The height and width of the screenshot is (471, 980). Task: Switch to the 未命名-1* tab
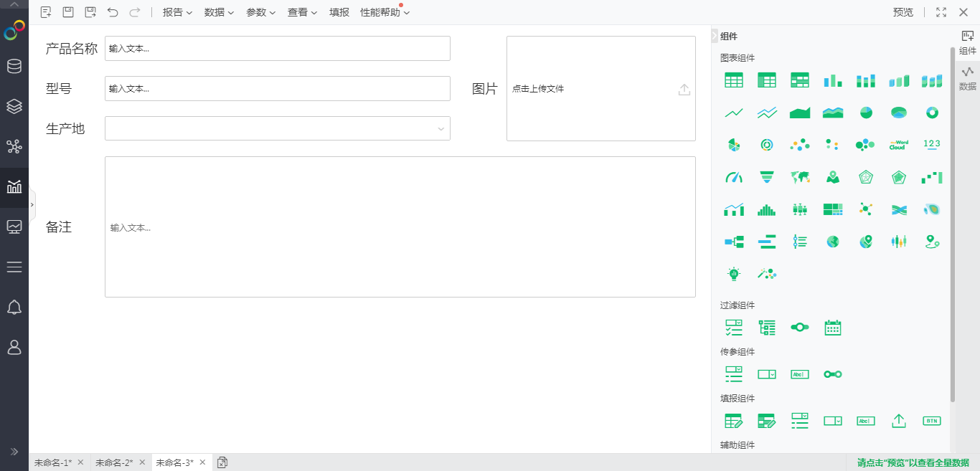click(x=53, y=462)
